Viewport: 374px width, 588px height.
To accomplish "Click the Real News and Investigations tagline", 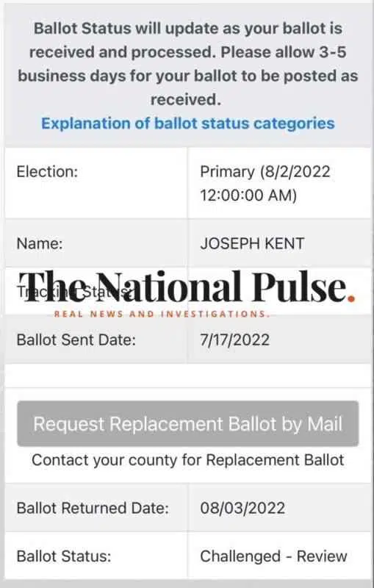I will (x=162, y=314).
